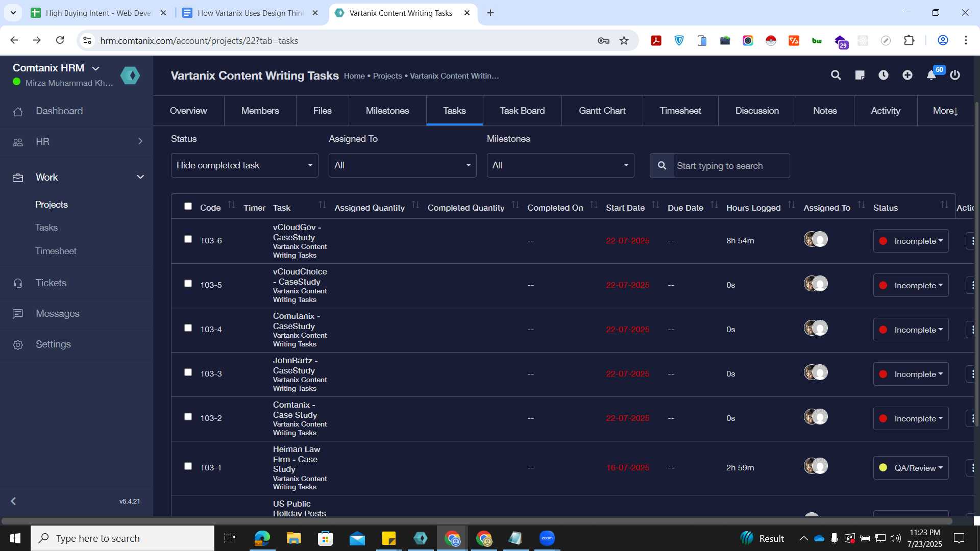Expand the HR sidebar menu
The image size is (980, 551).
pos(77,141)
